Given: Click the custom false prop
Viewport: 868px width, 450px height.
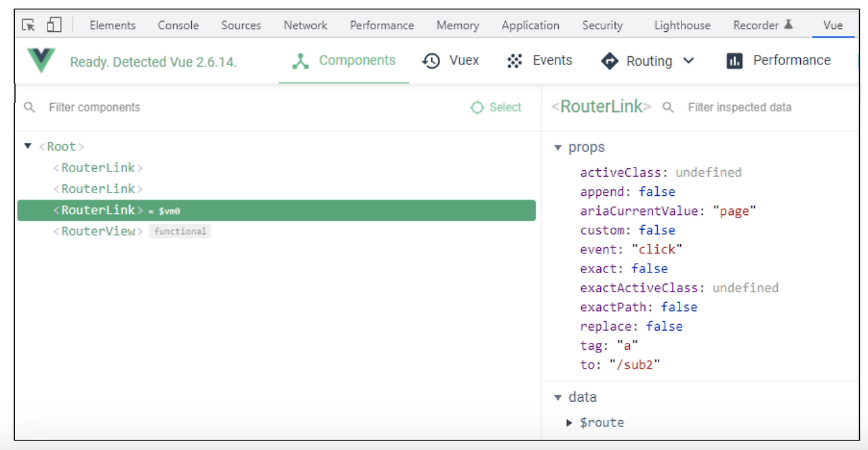Looking at the screenshot, I should tap(628, 230).
